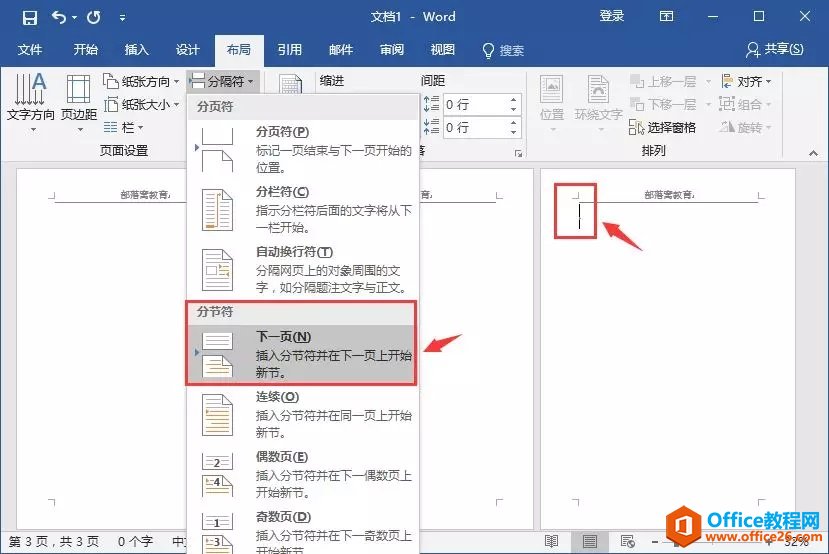This screenshot has width=829, height=554.
Task: Switch to the 设计 tab
Action: (x=188, y=50)
